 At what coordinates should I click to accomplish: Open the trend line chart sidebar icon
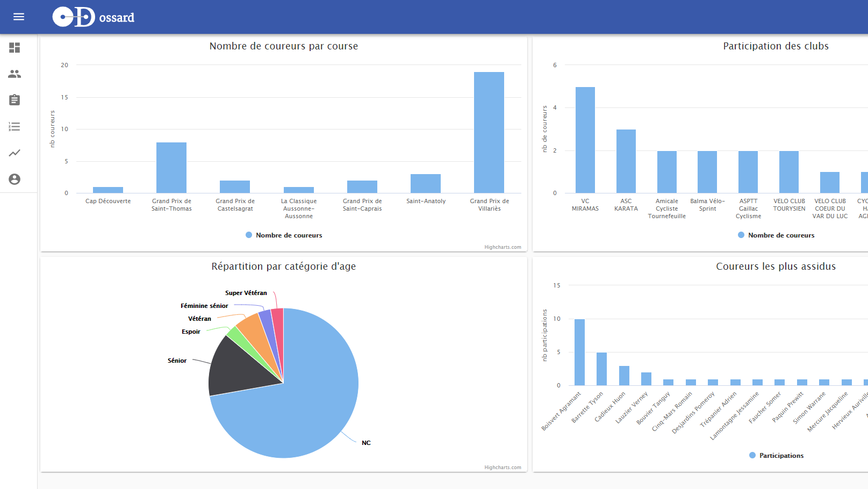(15, 153)
